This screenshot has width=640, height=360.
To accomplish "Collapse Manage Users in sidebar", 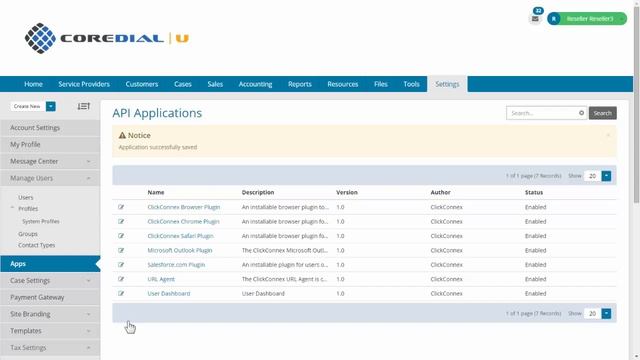I will tap(89, 178).
